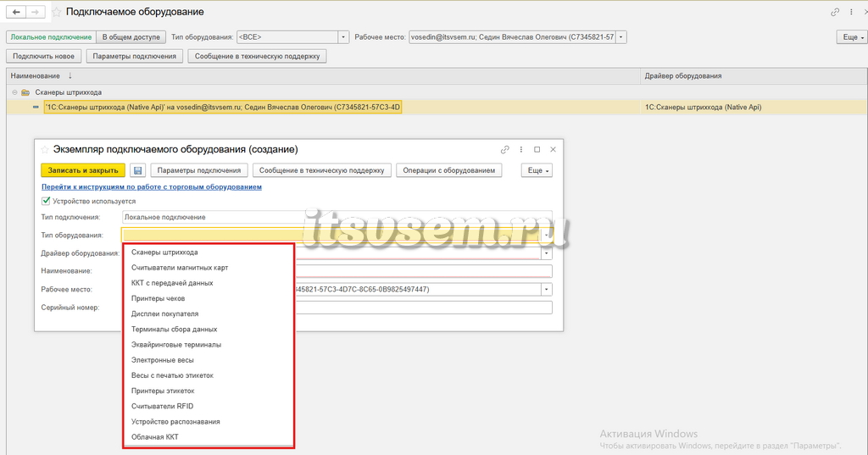Viewport: 868px width, 455px height.
Task: Click the Тип подключения field
Action: point(337,217)
